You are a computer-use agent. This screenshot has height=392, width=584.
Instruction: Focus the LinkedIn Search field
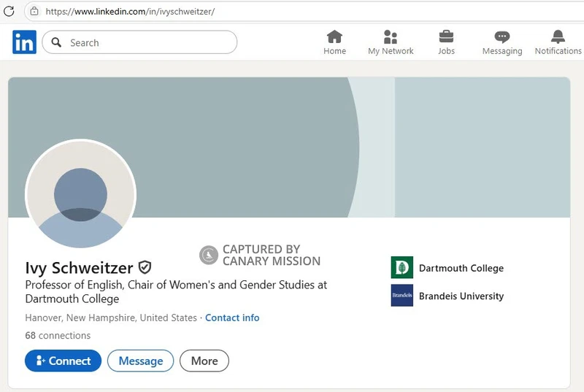pos(139,42)
